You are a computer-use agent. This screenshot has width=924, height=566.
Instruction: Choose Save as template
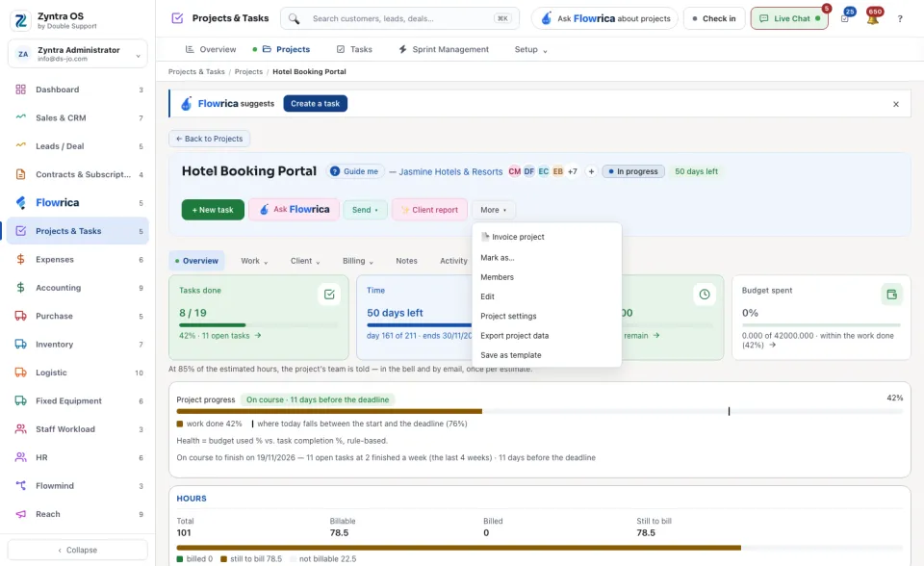pos(547,355)
